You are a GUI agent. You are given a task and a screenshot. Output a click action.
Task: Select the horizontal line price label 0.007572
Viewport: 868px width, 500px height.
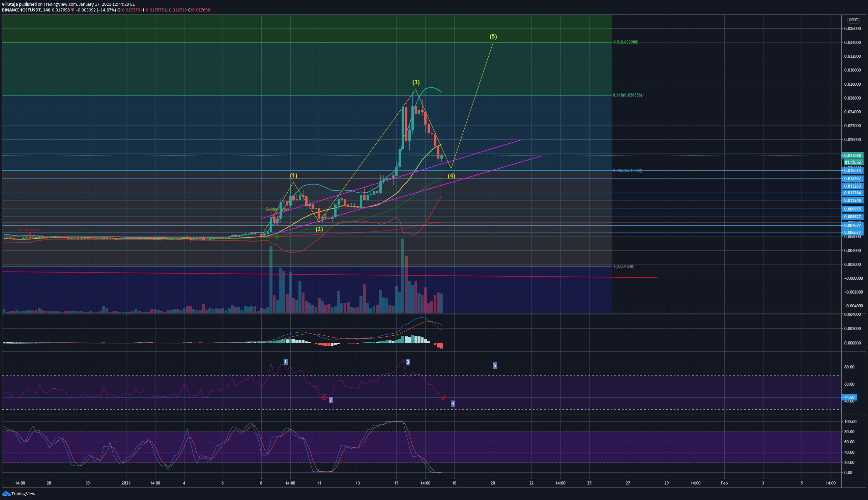pos(852,226)
